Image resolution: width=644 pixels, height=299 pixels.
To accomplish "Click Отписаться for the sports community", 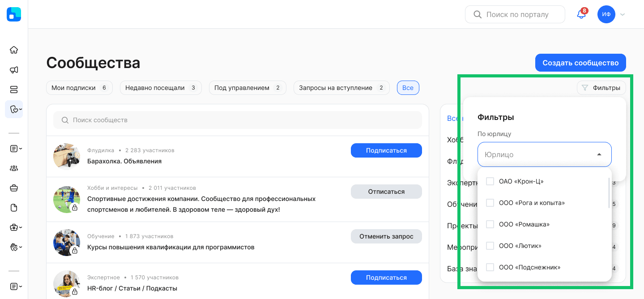I will [386, 191].
